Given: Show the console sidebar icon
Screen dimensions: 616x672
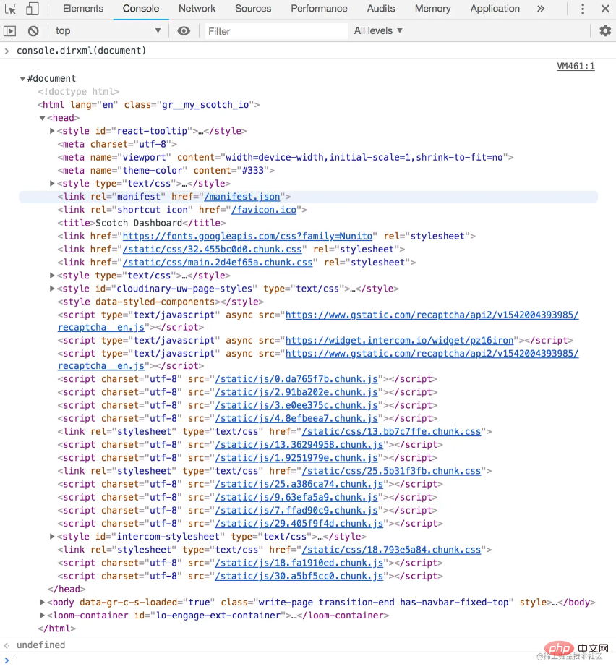Looking at the screenshot, I should [9, 31].
